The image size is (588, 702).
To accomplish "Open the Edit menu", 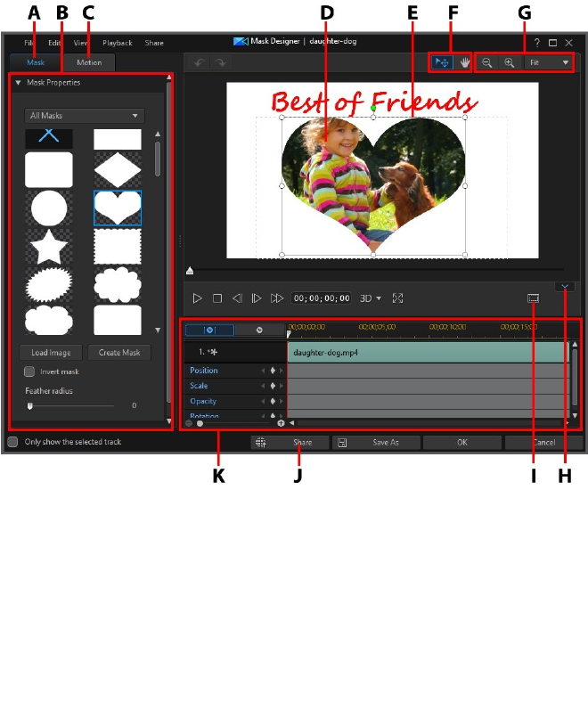I will point(54,43).
